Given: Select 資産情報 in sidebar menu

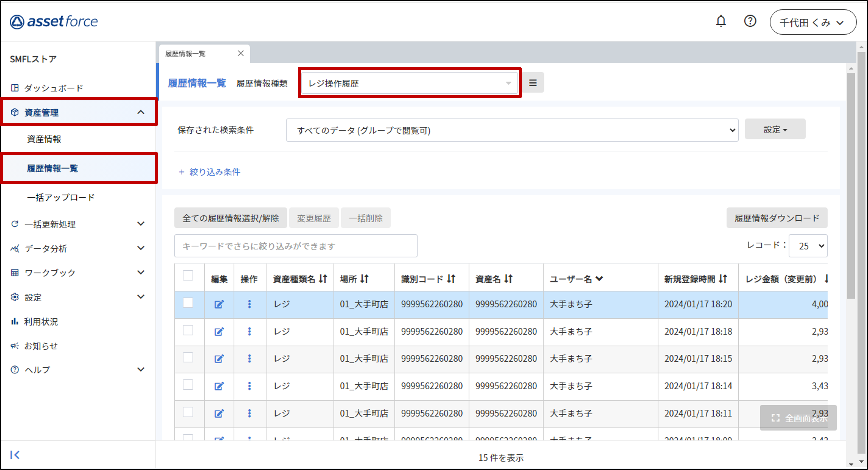Looking at the screenshot, I should coord(44,139).
